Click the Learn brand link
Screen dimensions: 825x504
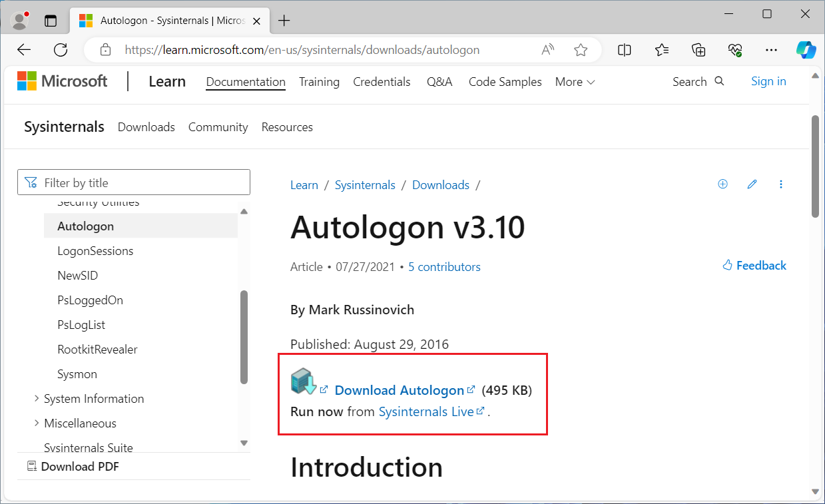coord(167,81)
